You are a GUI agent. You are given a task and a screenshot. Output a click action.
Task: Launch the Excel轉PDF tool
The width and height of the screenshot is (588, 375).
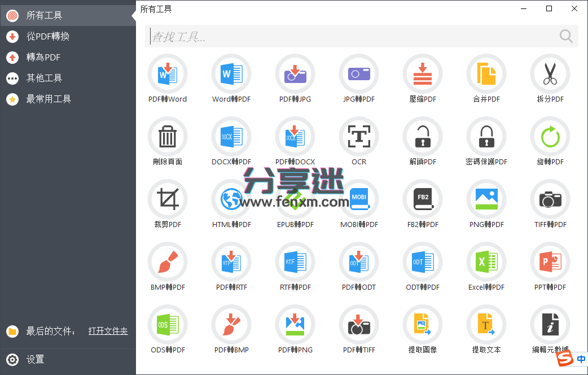[x=486, y=267]
